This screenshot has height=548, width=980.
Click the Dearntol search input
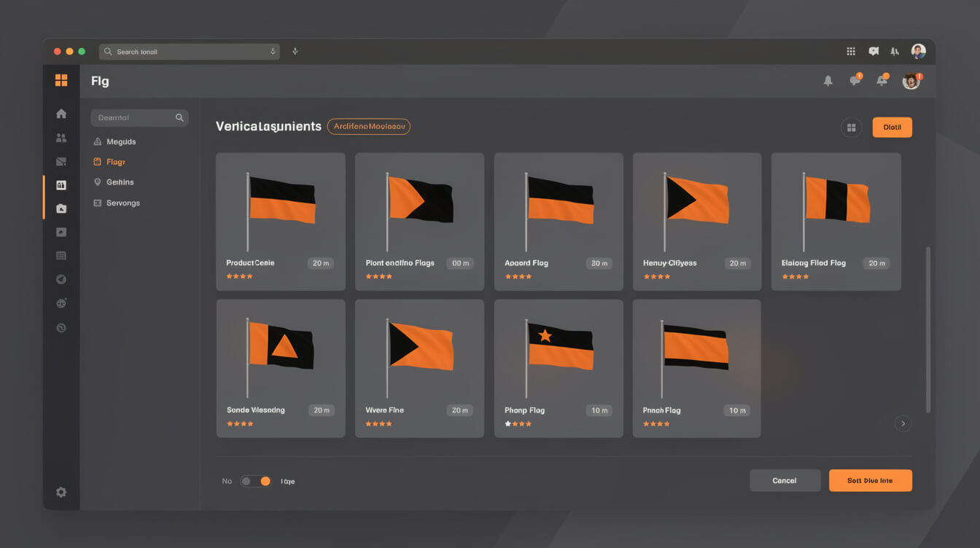139,117
